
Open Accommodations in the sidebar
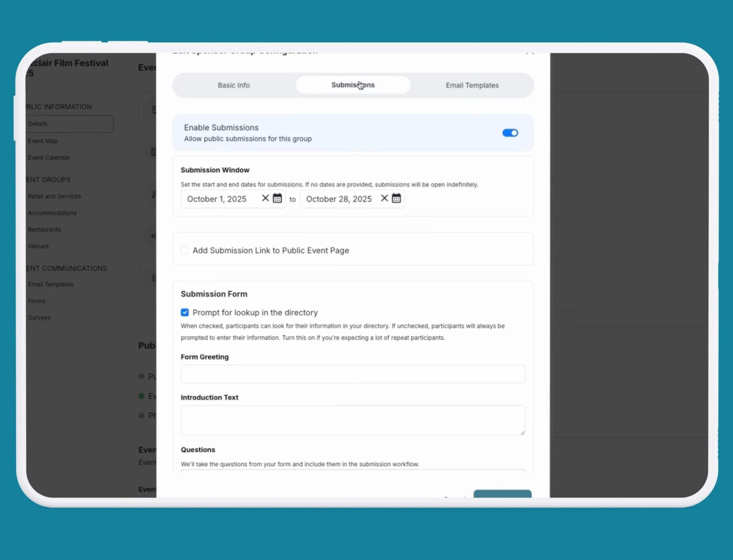pyautogui.click(x=52, y=213)
